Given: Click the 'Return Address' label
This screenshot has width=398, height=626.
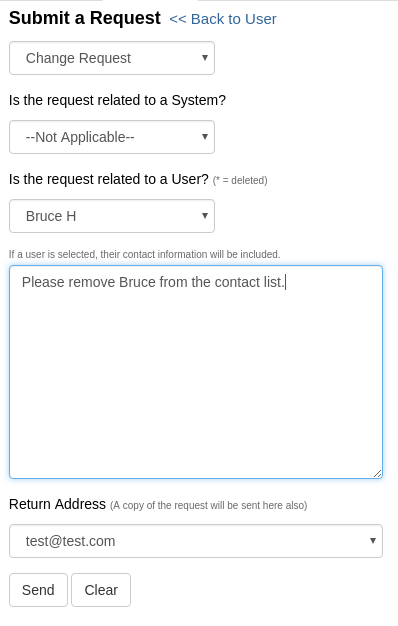Looking at the screenshot, I should coord(57,504).
